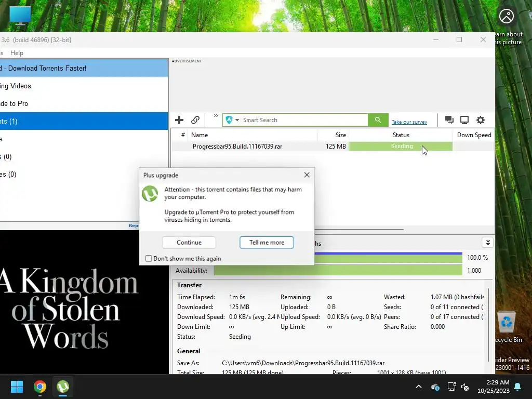Open the Windows Start menu
The image size is (532, 399).
click(17, 387)
